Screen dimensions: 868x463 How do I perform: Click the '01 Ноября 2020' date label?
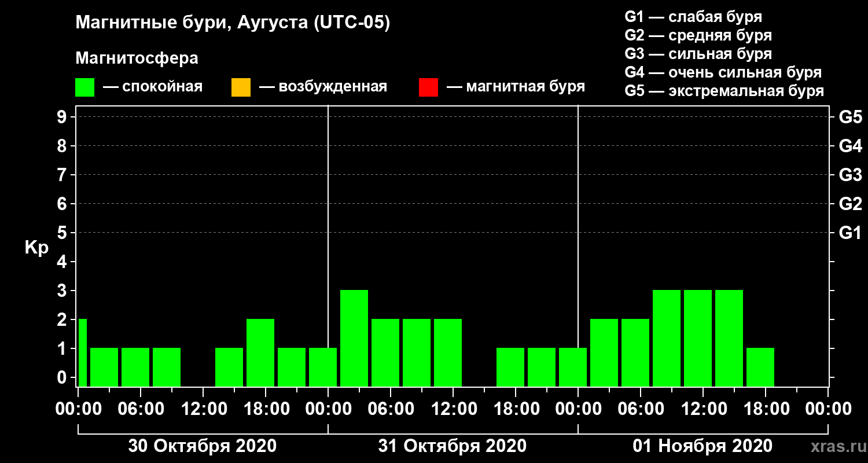coord(703,446)
